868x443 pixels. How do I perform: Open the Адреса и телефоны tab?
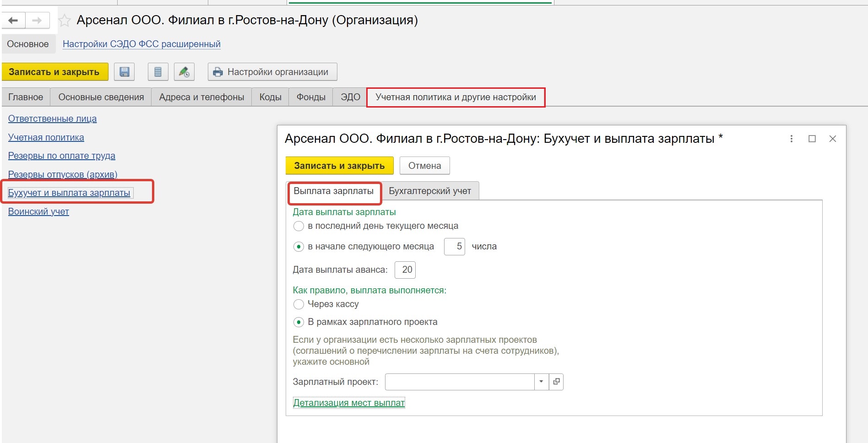[x=201, y=97]
